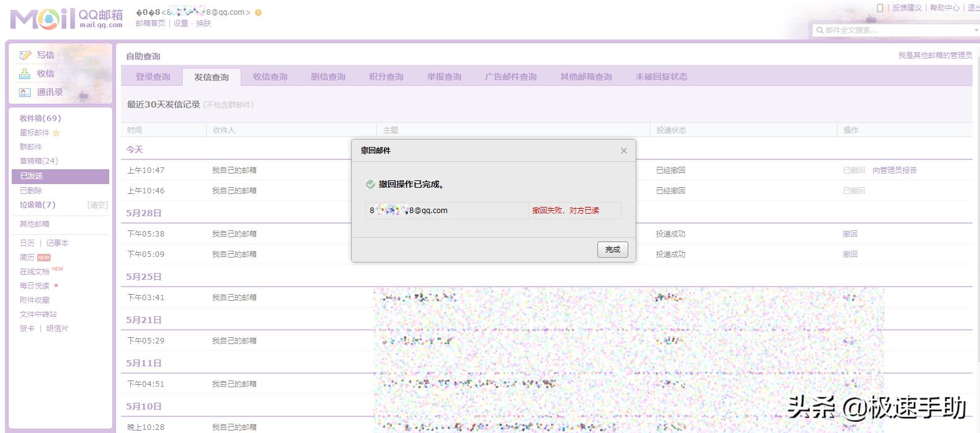Open 明信片 link
Viewport: 980px width, 433px height.
pos(57,329)
